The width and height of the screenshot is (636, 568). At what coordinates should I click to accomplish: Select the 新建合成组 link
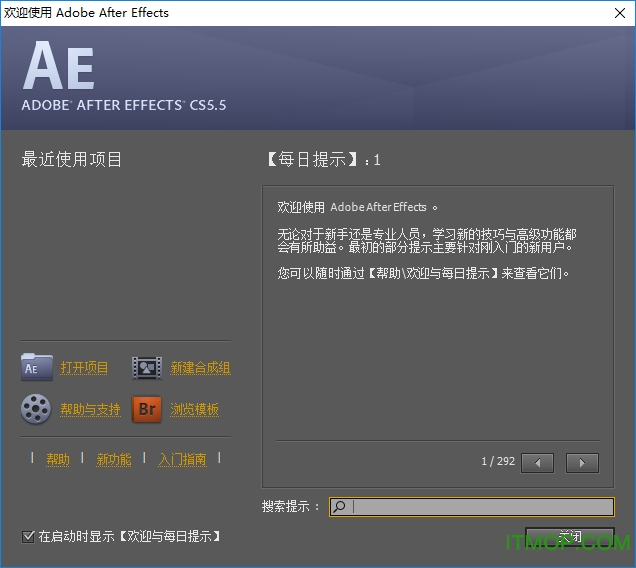tap(200, 368)
